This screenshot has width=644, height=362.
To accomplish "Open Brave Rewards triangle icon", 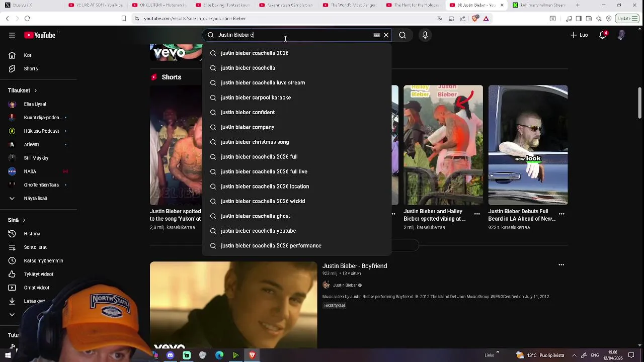I will point(486,19).
